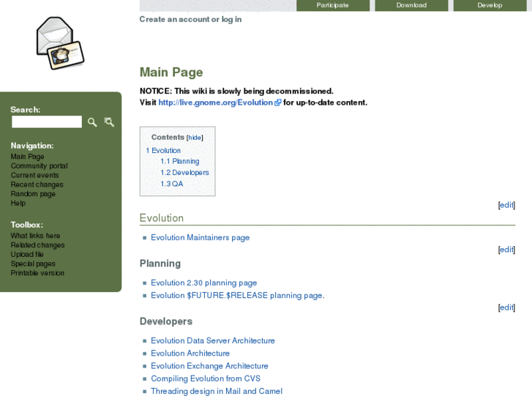
Task: Click the Main Page heading
Action: pos(171,72)
